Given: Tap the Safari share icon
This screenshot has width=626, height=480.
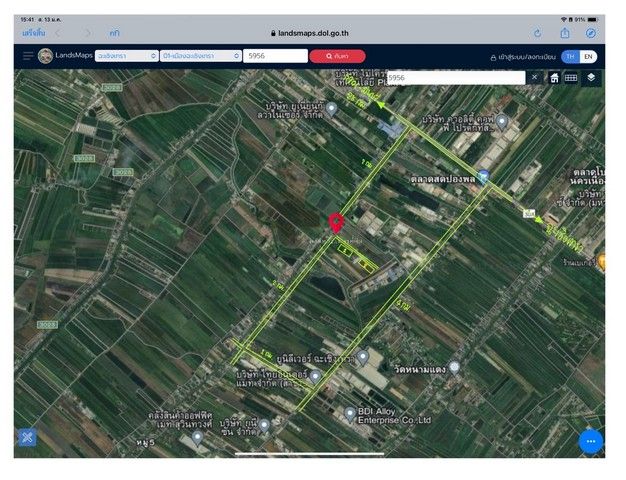Looking at the screenshot, I should [565, 33].
